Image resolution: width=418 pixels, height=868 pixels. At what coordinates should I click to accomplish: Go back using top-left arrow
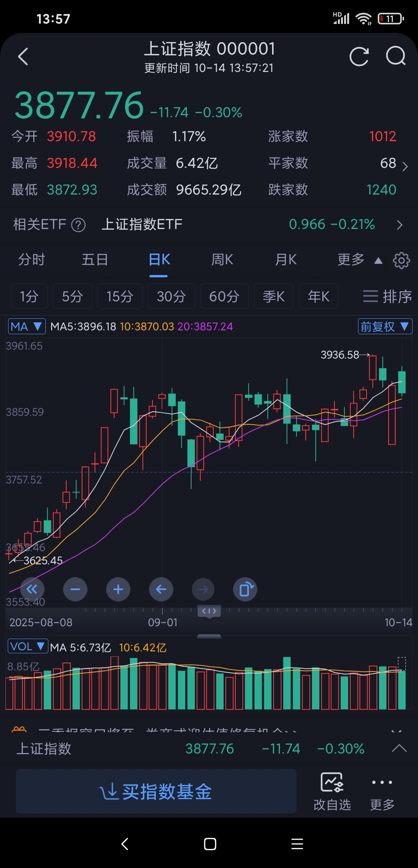[23, 56]
